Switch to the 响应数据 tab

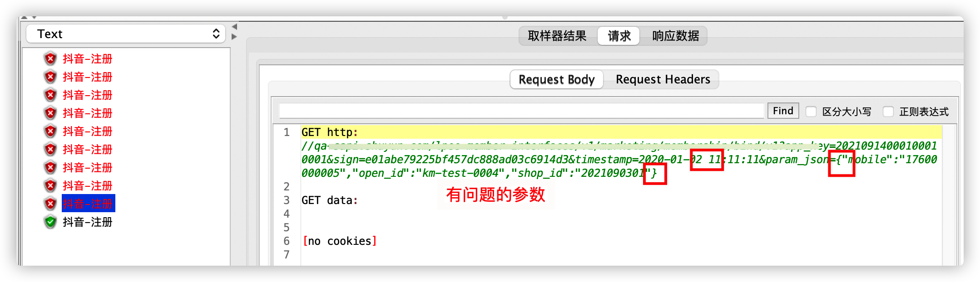coord(675,36)
